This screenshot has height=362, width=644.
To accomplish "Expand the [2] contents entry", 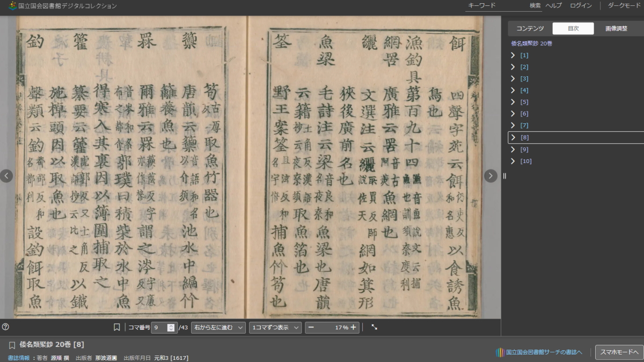I will 513,67.
